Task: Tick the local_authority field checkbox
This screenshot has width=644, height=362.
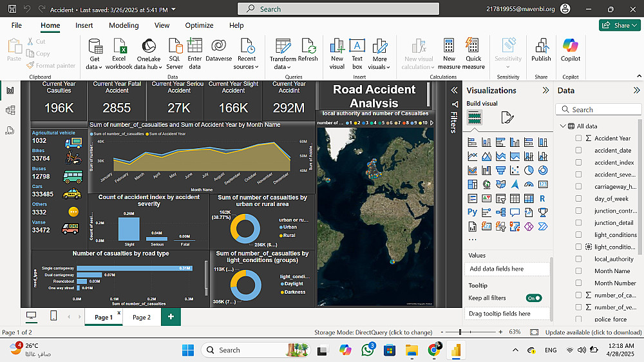Action: 578,259
